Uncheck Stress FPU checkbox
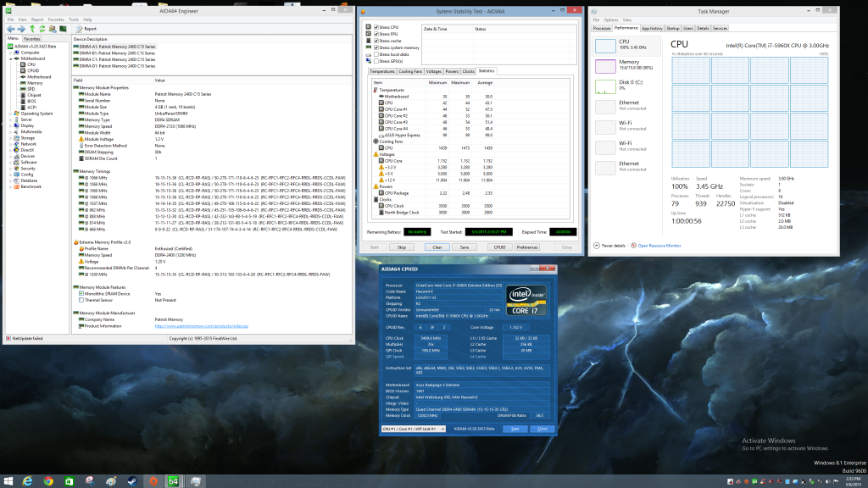 click(376, 34)
